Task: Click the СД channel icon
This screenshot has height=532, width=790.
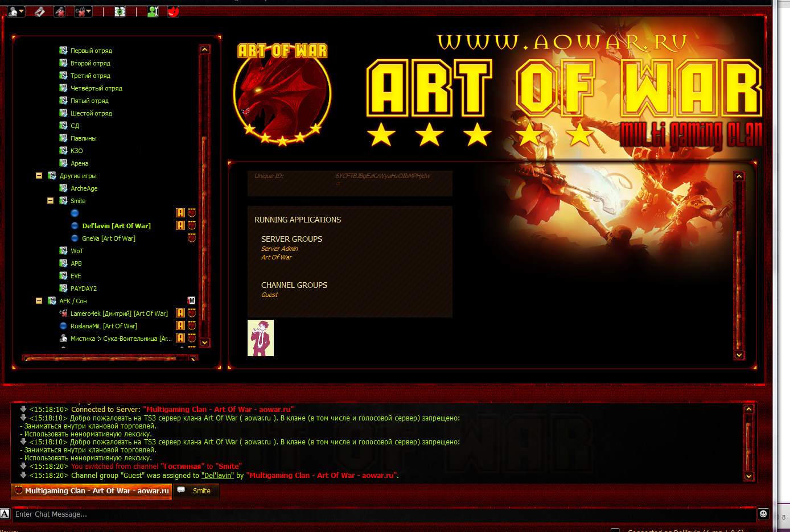Action: [x=63, y=125]
